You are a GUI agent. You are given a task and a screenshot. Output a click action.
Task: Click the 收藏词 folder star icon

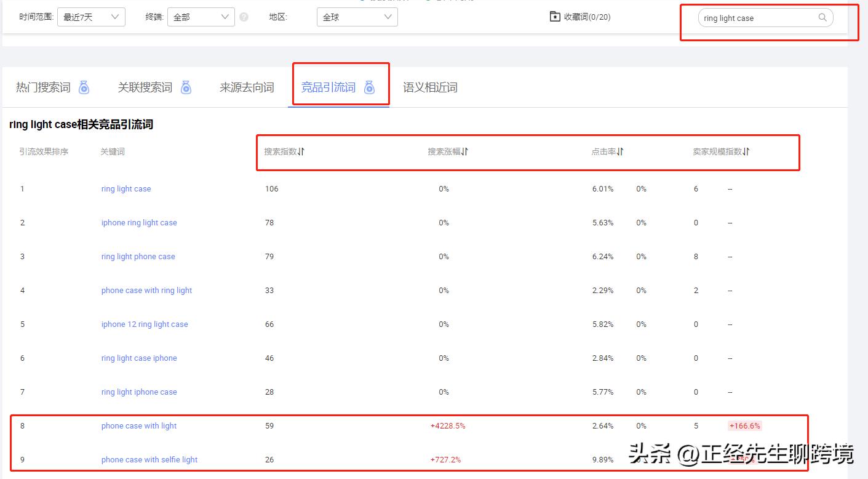555,17
